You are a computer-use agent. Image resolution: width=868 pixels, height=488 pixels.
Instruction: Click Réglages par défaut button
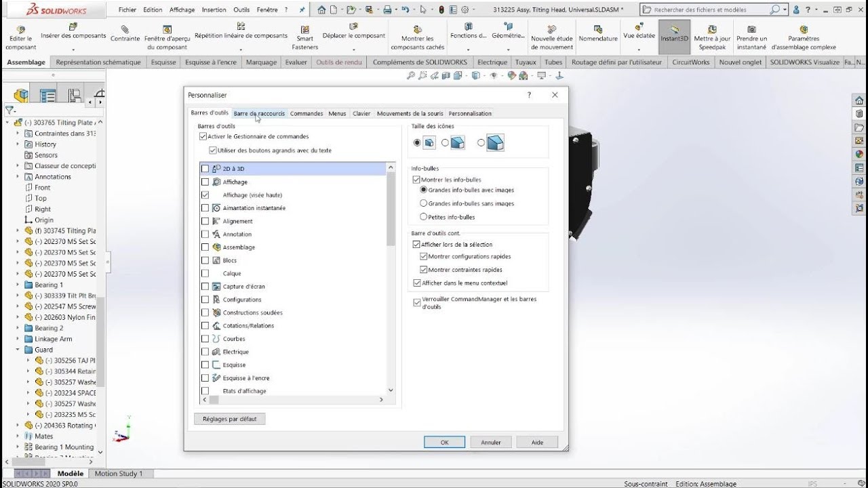[x=230, y=419]
